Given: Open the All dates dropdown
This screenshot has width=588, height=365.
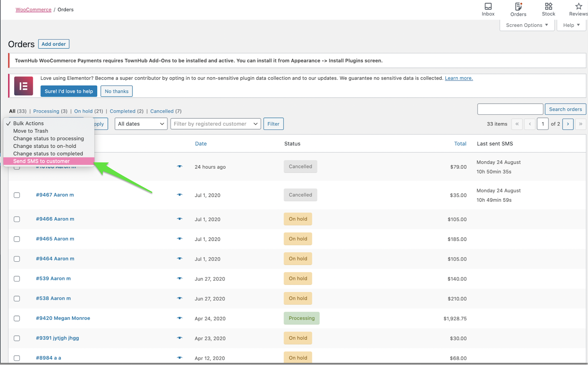Looking at the screenshot, I should click(141, 124).
